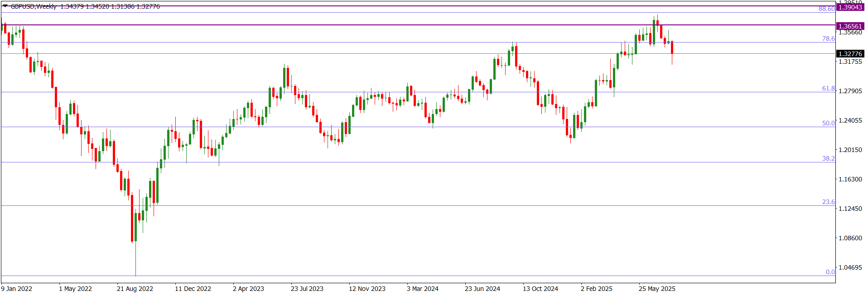Click the 11 Dec 2022 date label
This screenshot has width=868, height=295.
point(193,289)
